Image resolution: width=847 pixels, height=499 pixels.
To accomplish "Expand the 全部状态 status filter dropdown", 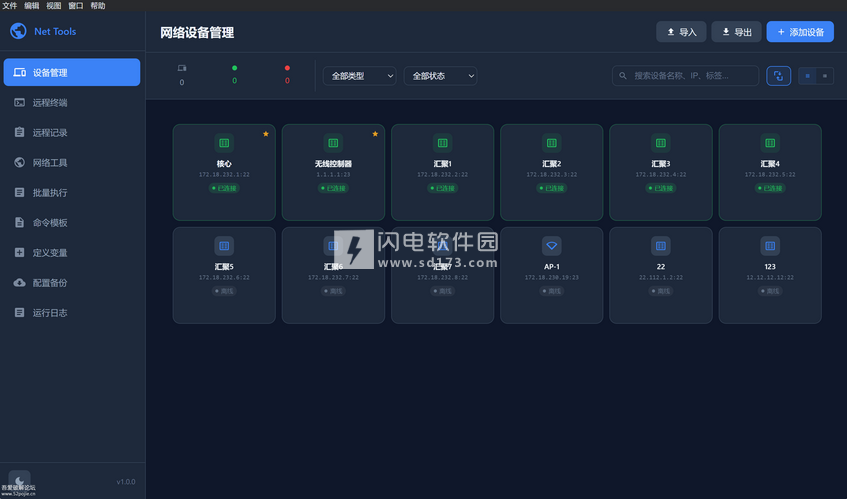I will (440, 75).
